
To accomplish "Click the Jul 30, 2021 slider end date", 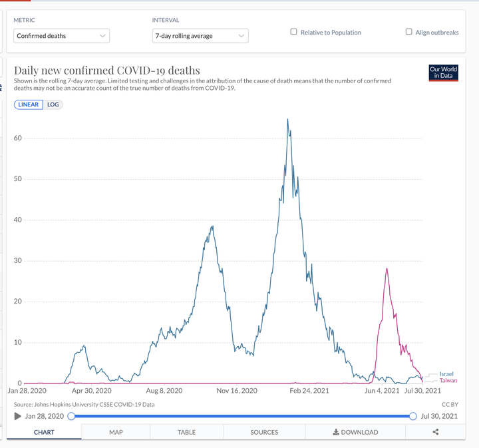I will (x=439, y=416).
